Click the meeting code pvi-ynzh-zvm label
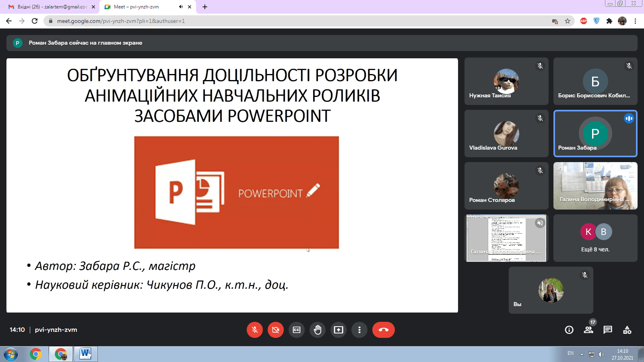 (x=56, y=330)
